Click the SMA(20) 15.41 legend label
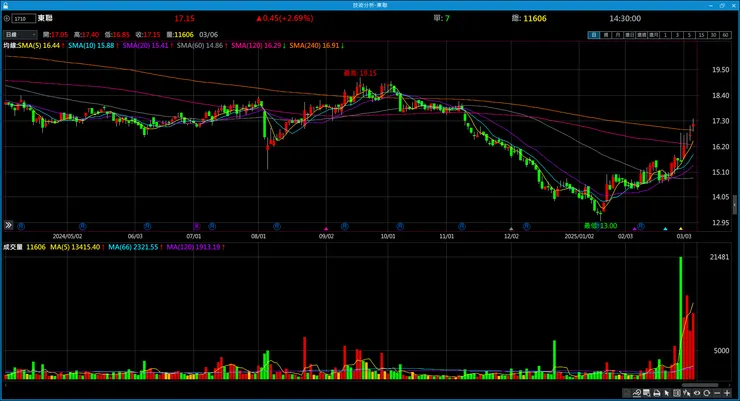 tap(145, 45)
